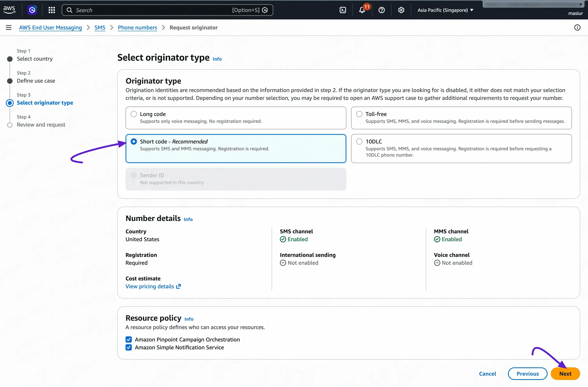Click the Request originator breadcrumb text
Image resolution: width=588 pixels, height=387 pixels.
pos(193,27)
